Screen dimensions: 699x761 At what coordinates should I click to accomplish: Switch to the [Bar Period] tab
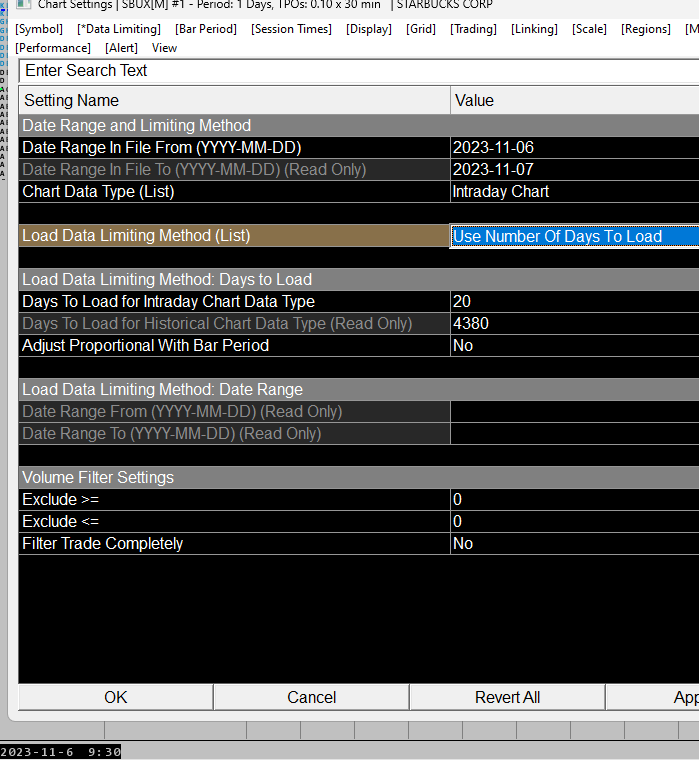(x=206, y=29)
